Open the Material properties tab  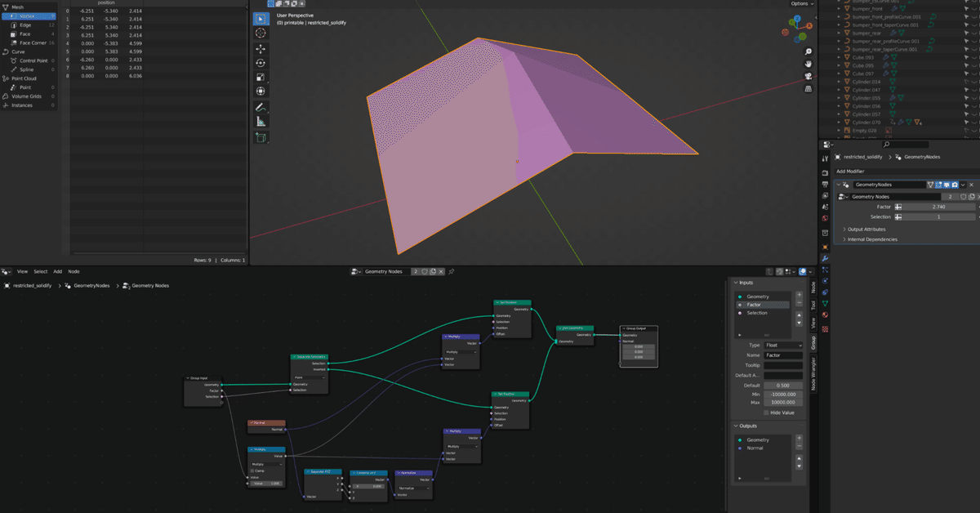tap(825, 314)
